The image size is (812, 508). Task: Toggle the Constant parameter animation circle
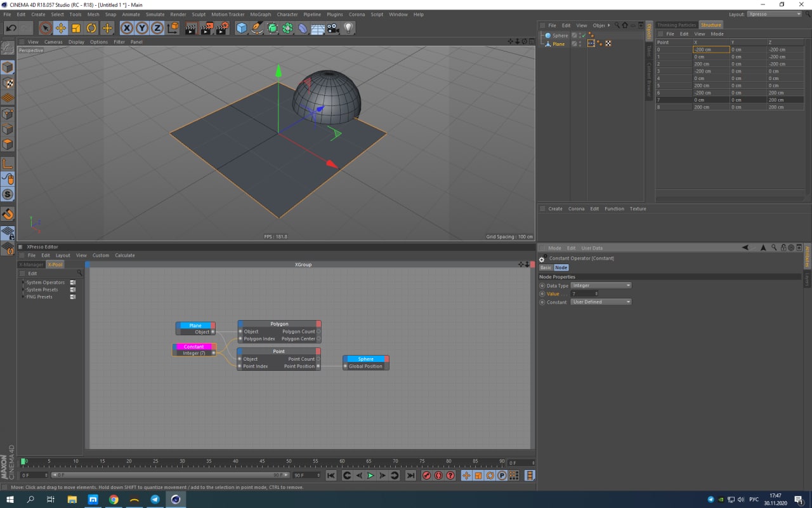(542, 302)
